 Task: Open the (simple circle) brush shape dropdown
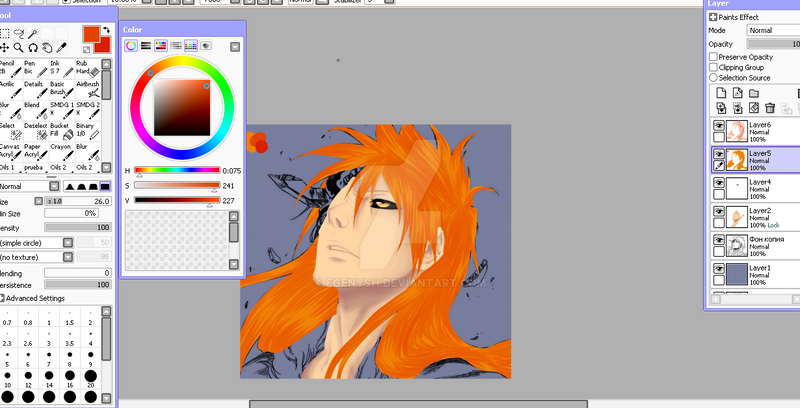click(x=68, y=243)
